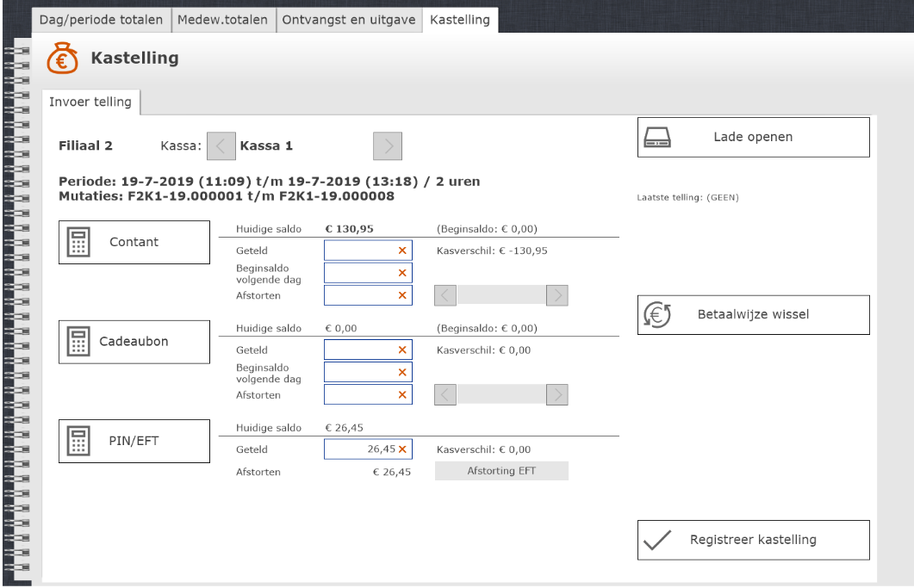Click the calculator icon next to Contant

tap(78, 243)
